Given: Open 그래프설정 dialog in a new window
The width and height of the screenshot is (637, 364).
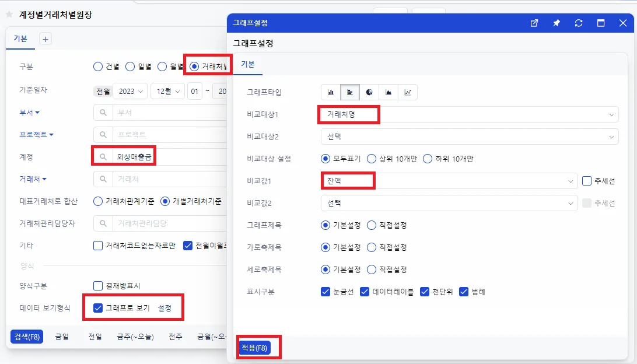Looking at the screenshot, I should tap(534, 23).
